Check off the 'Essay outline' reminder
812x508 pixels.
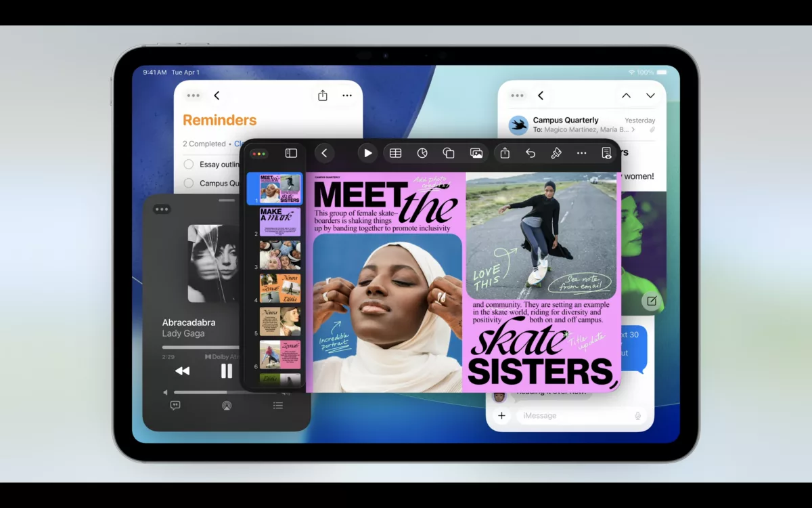(x=189, y=164)
